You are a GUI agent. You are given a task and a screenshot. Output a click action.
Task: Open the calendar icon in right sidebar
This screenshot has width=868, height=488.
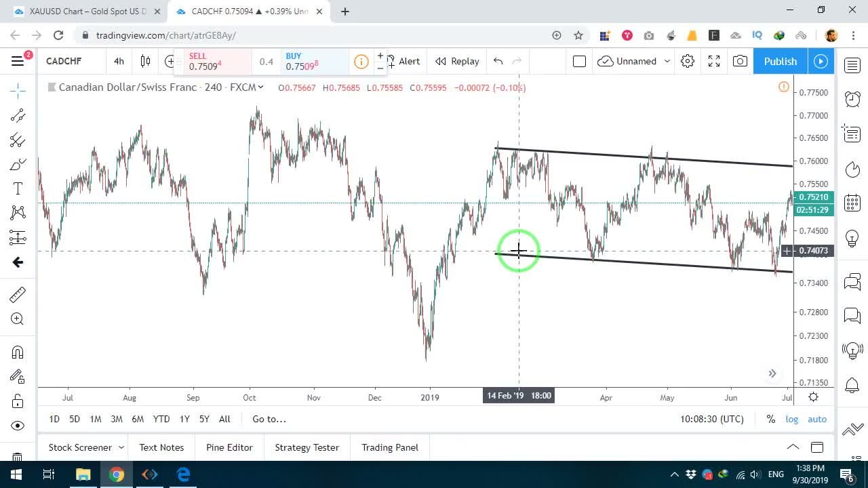[x=852, y=203]
